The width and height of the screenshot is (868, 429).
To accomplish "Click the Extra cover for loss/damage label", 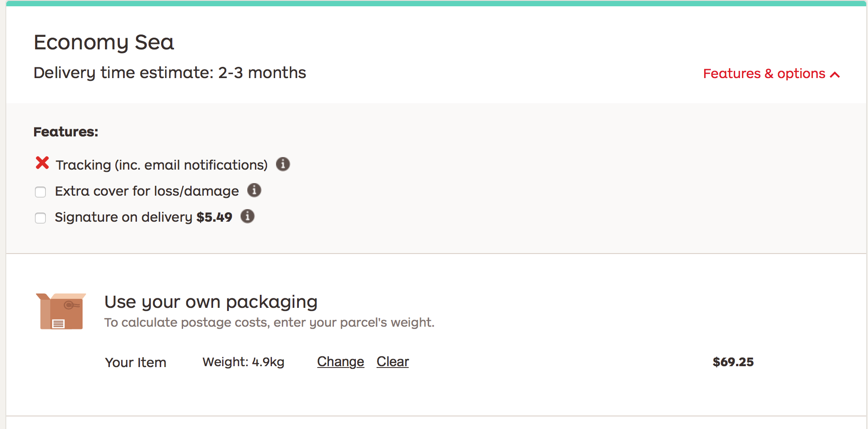I will pyautogui.click(x=147, y=191).
